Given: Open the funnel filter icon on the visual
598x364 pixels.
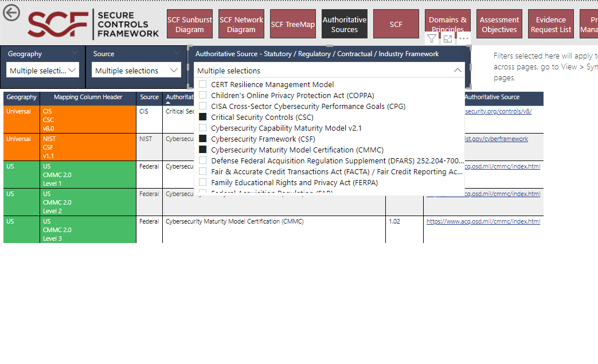Looking at the screenshot, I should tap(431, 38).
